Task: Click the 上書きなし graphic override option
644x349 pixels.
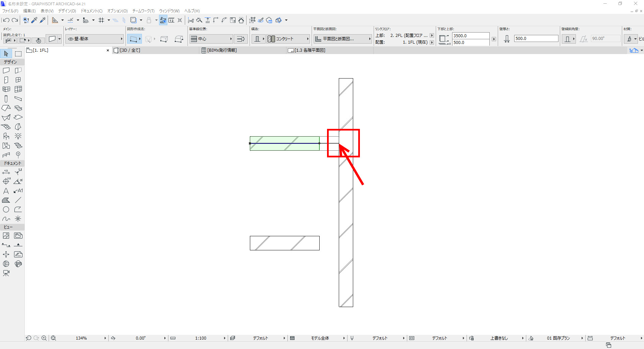Action: 499,338
